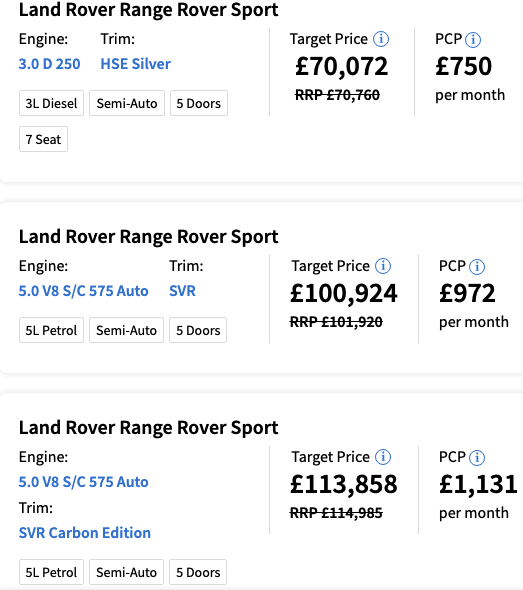Click the £1,131 per month PCP price
The image size is (523, 590).
(478, 484)
